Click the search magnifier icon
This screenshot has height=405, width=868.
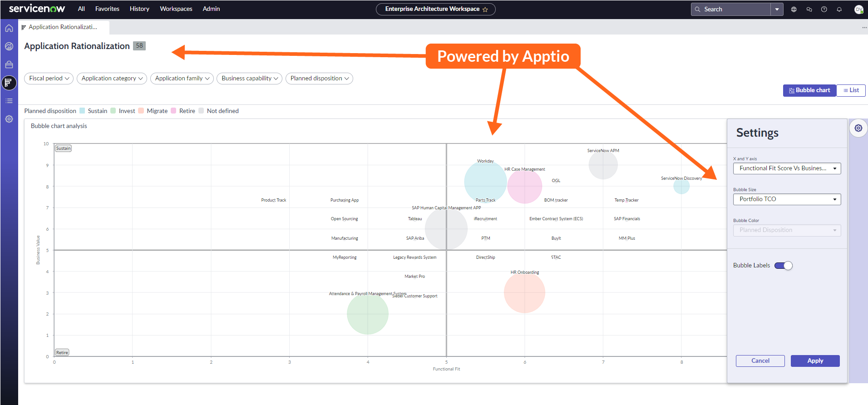[698, 9]
